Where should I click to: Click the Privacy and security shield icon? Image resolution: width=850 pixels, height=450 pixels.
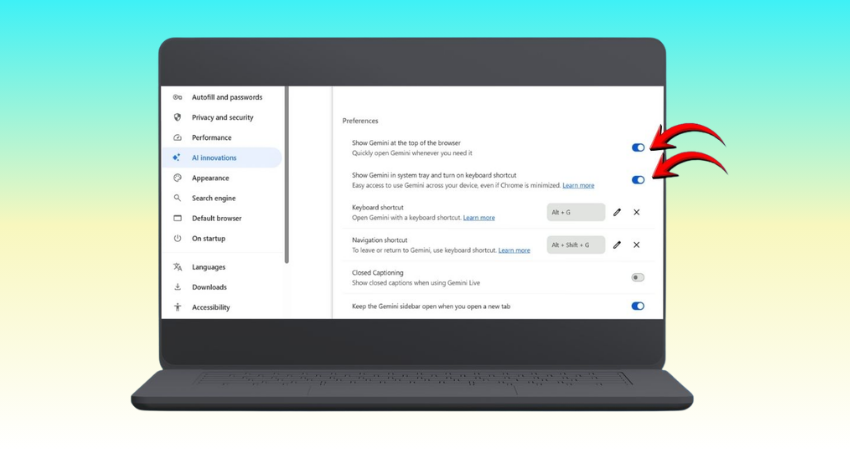(x=177, y=118)
